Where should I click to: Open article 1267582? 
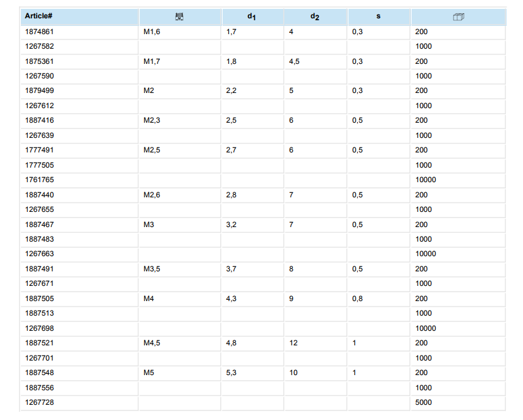click(x=40, y=46)
